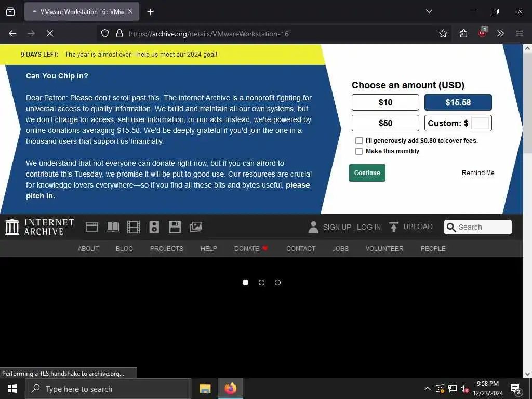Open the CONTACT menu item
Image resolution: width=532 pixels, height=399 pixels.
(301, 249)
